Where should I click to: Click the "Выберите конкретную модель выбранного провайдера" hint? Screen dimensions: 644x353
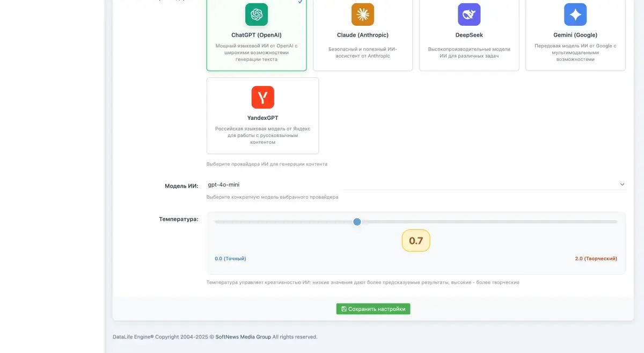coord(272,197)
